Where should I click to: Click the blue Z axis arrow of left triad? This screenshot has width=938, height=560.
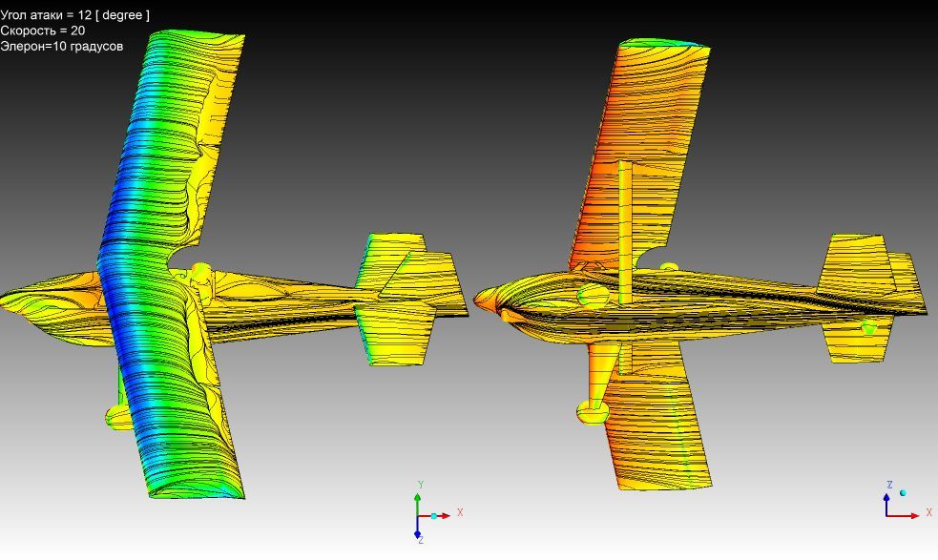pyautogui.click(x=418, y=533)
